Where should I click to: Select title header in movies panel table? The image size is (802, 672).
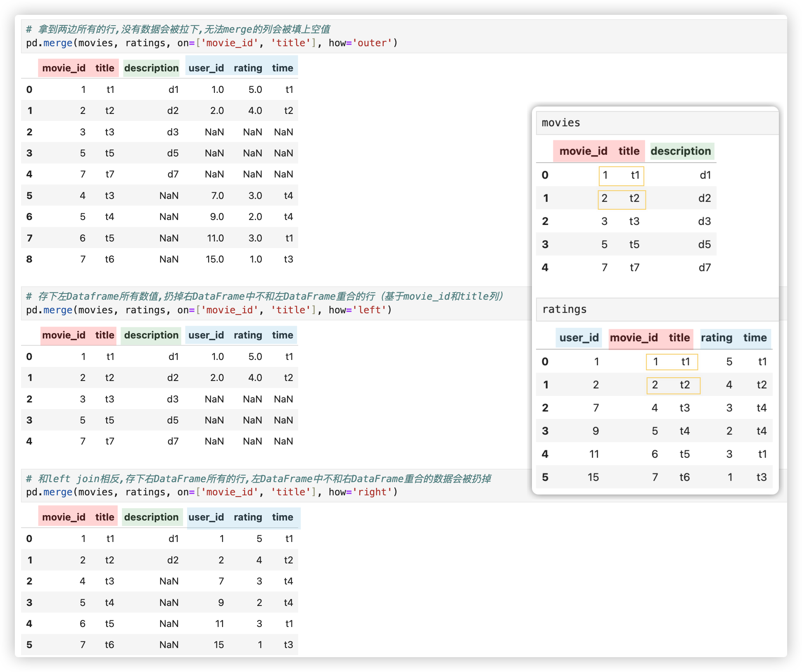point(629,151)
